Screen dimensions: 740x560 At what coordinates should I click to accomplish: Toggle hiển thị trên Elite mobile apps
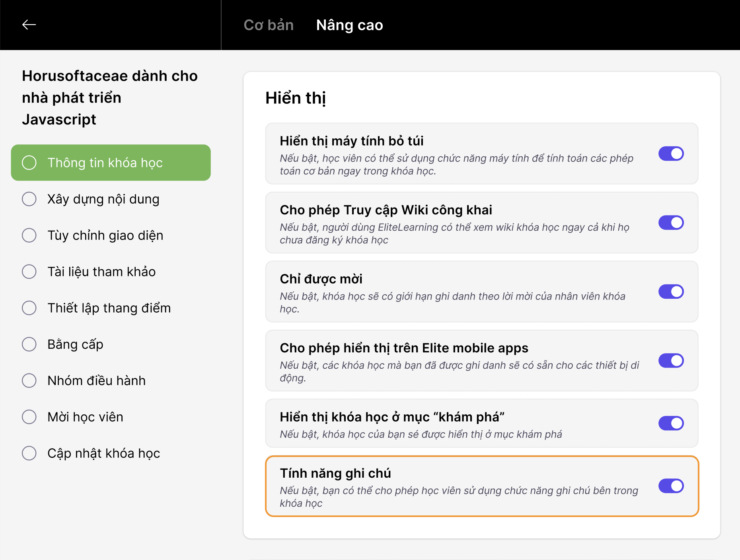click(671, 361)
